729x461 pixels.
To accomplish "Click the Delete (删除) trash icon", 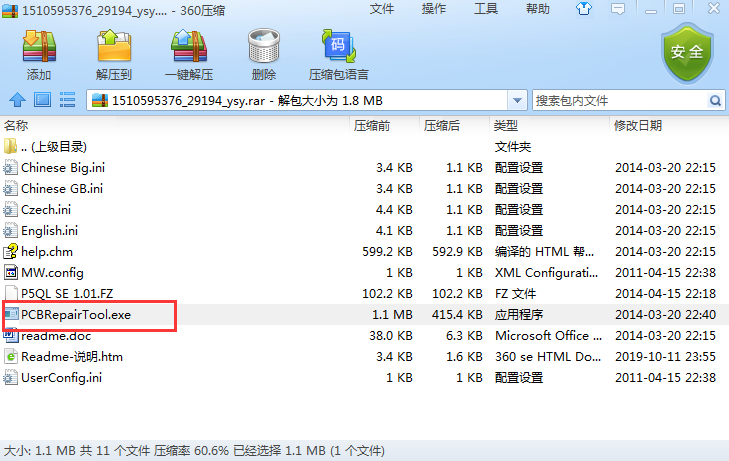I will [264, 46].
